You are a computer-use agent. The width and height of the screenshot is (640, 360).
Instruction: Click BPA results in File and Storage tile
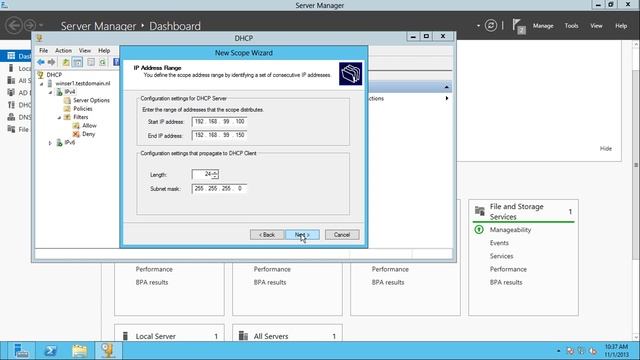[x=506, y=282]
